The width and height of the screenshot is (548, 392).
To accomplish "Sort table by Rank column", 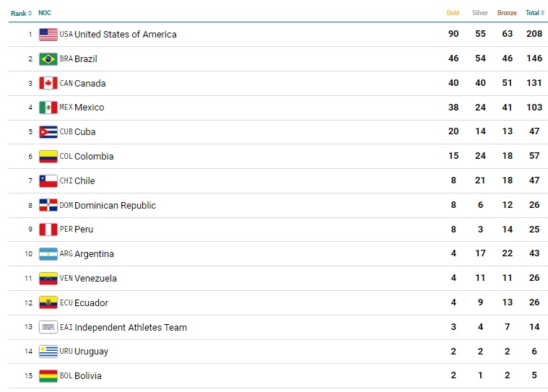I will [x=21, y=13].
